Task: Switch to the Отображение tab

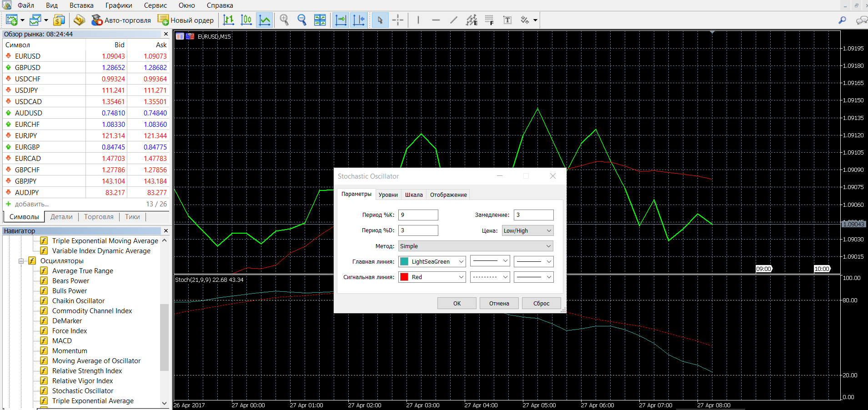Action: pos(448,195)
